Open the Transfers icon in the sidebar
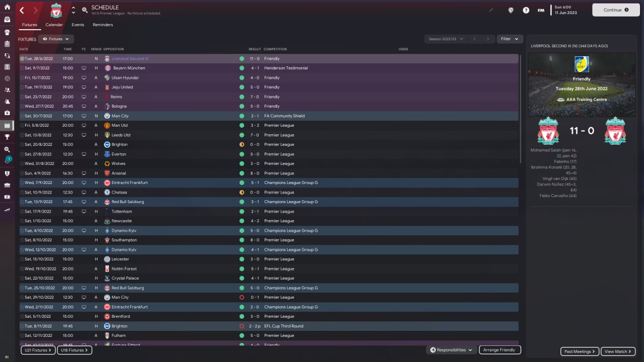The width and height of the screenshot is (644, 362). pyautogui.click(x=7, y=55)
